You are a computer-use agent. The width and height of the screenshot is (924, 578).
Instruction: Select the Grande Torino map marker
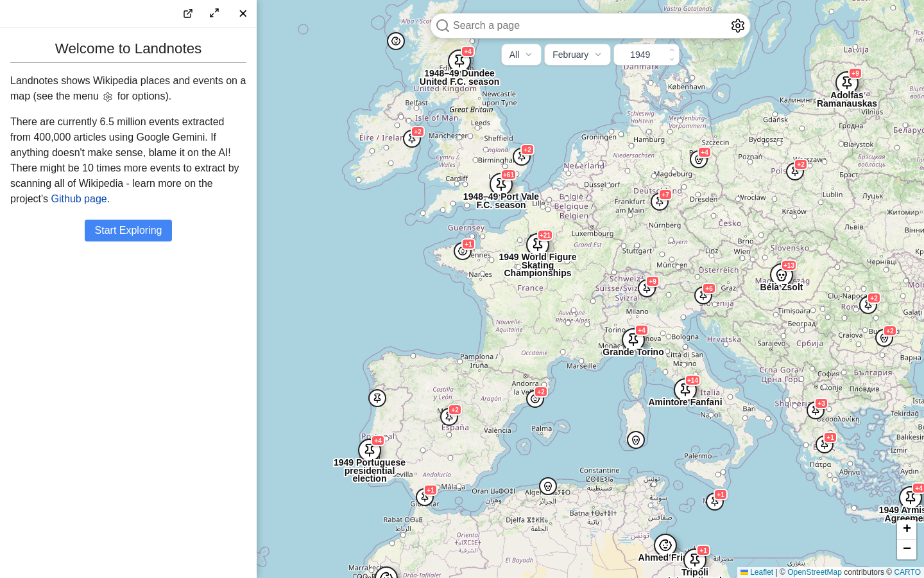633,340
